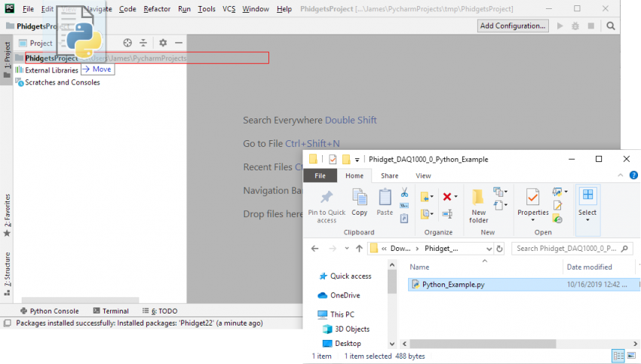Open PyCharm Search Everywhere magnifier icon

click(611, 26)
